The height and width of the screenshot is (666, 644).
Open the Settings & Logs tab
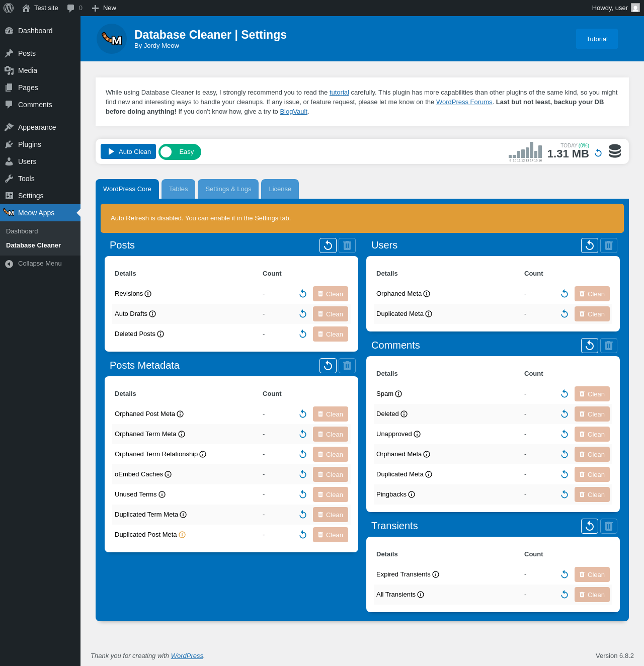coord(228,189)
